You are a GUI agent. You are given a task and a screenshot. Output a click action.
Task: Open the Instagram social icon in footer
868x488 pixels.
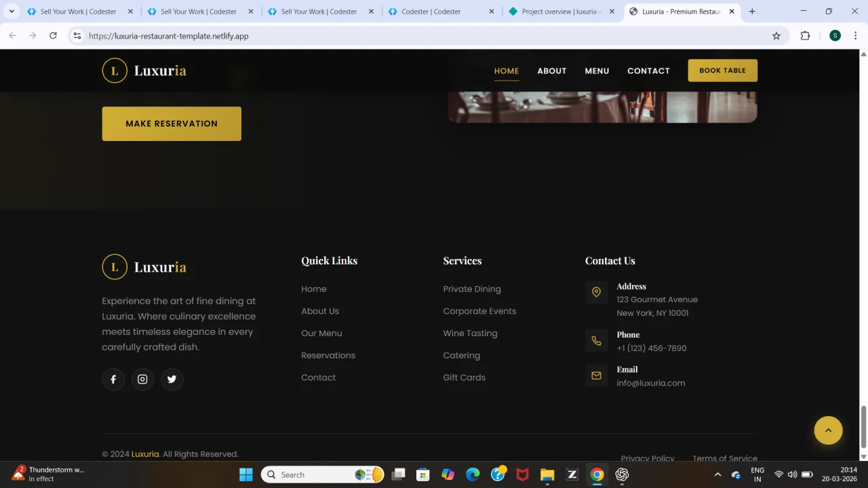coord(142,380)
